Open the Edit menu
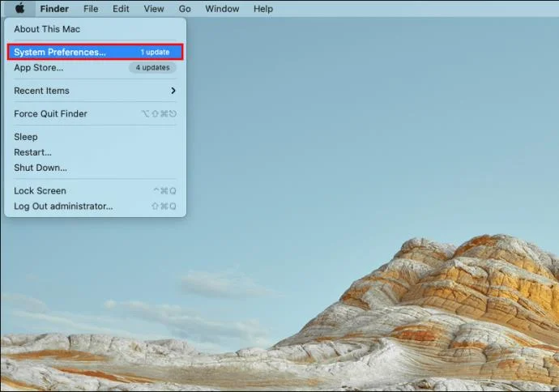 pyautogui.click(x=121, y=9)
